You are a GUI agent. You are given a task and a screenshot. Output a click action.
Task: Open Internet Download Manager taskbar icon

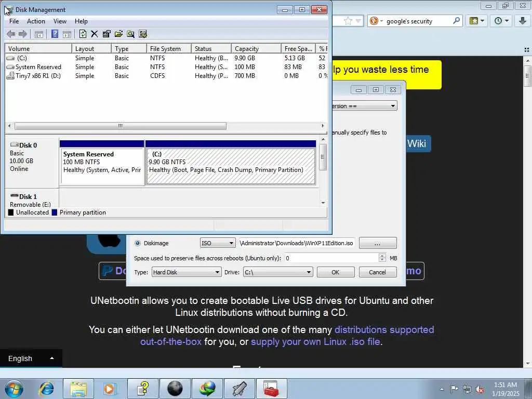207,389
